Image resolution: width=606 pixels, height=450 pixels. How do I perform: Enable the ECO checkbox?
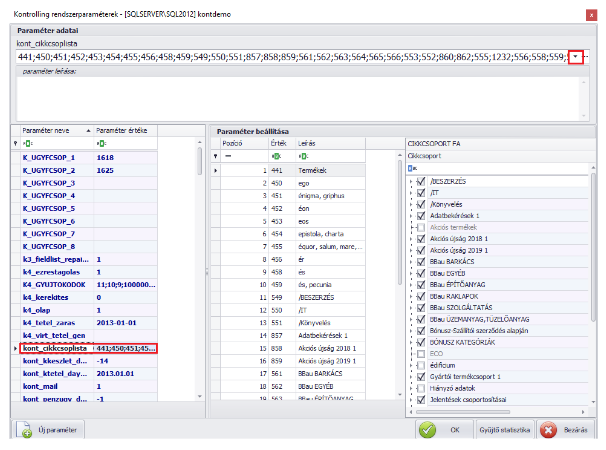pyautogui.click(x=421, y=353)
